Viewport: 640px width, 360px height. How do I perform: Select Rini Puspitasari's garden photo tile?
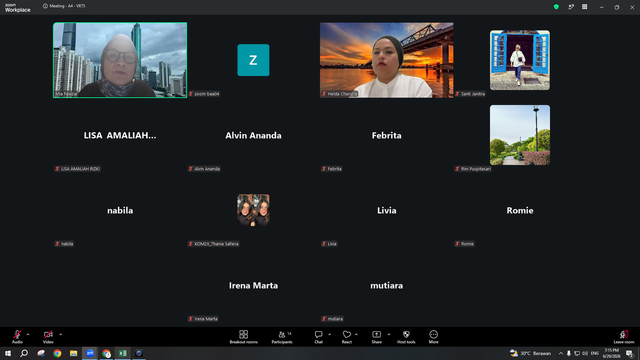pos(520,135)
